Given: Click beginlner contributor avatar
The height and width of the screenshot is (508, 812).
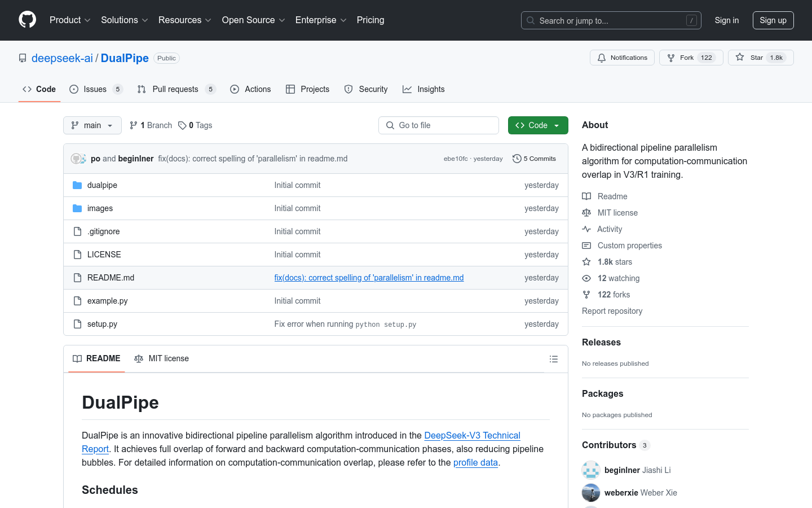Looking at the screenshot, I should [x=591, y=470].
